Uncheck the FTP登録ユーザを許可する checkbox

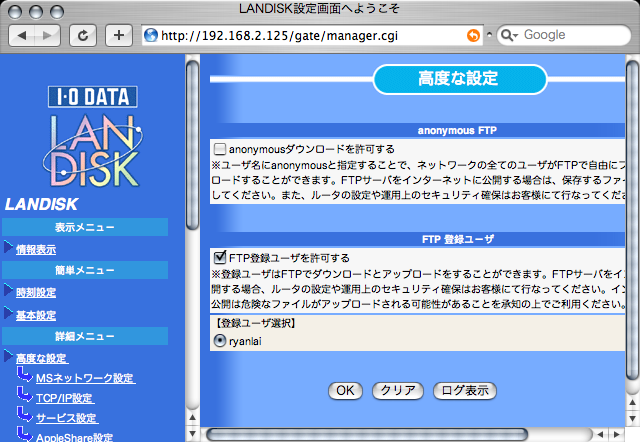pos(220,258)
